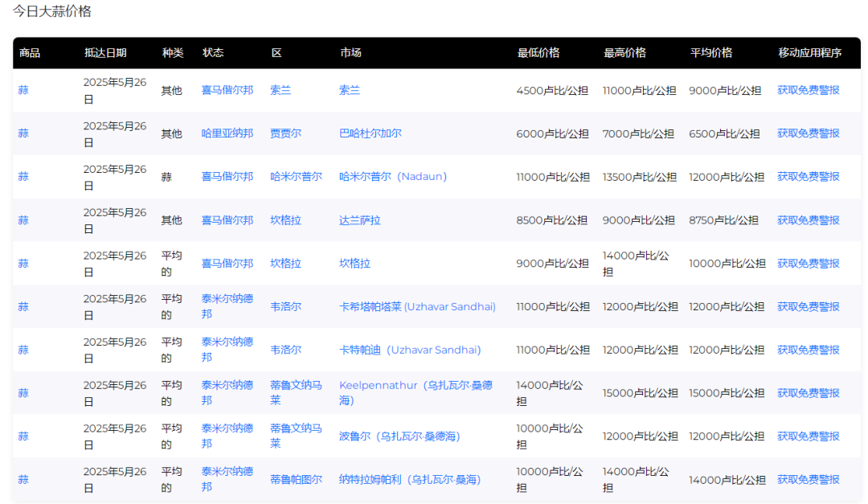Open 泰米尔纳德邦 state link in 卡希塔帕塔莱 row
868x504 pixels.
tap(227, 306)
